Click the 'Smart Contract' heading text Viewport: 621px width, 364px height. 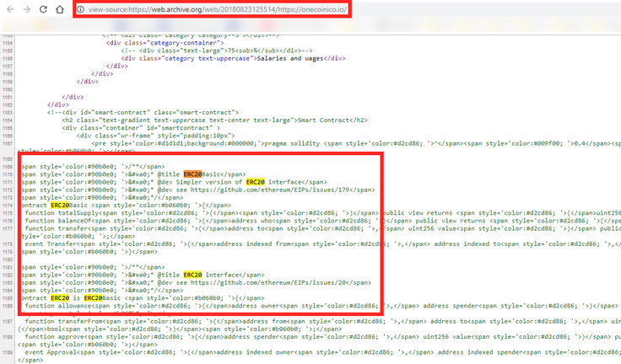pos(321,120)
